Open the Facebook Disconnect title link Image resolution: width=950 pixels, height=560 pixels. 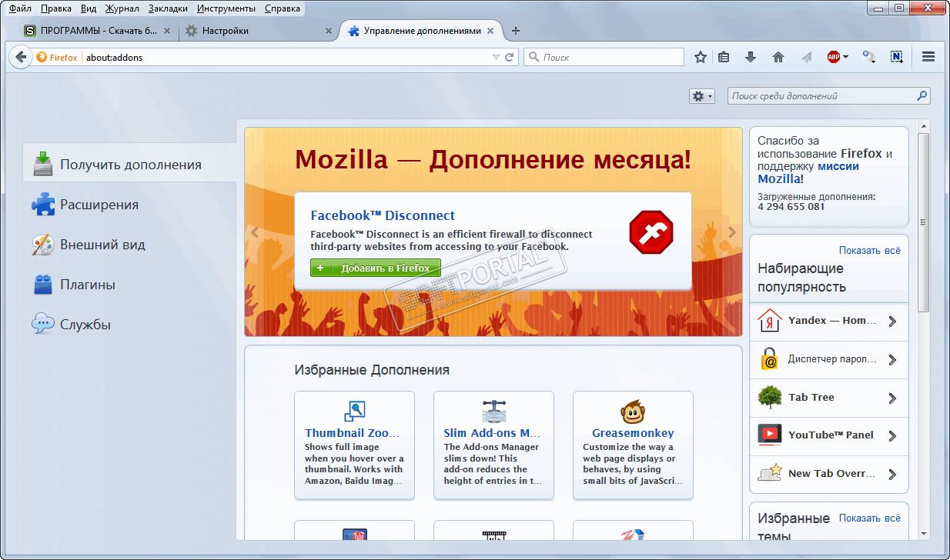point(383,215)
